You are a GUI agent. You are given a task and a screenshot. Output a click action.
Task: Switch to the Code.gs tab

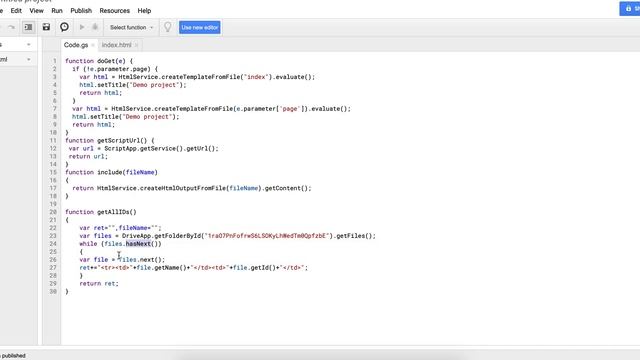coord(76,45)
